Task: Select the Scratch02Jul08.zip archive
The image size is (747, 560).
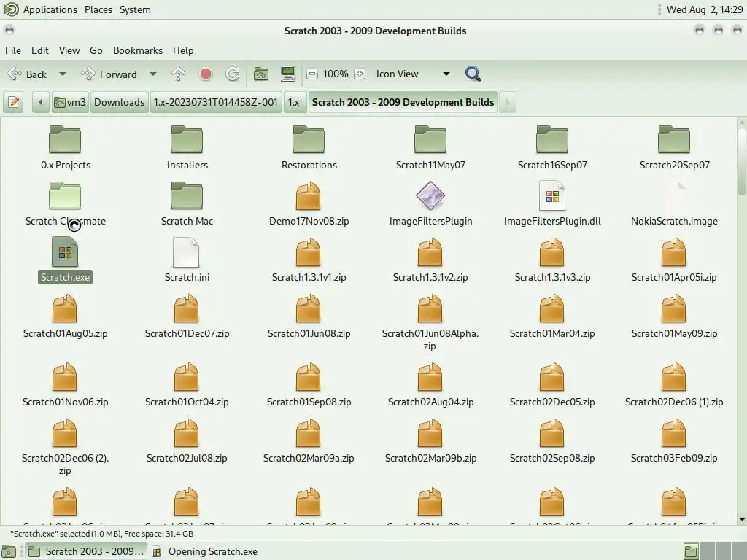Action: coord(187,441)
